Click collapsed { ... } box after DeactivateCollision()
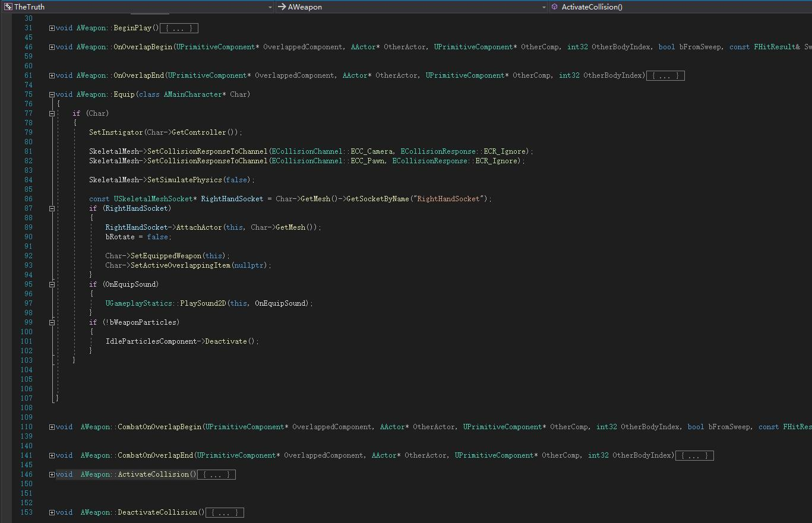Screen dimensions: 812x523 click(225, 512)
